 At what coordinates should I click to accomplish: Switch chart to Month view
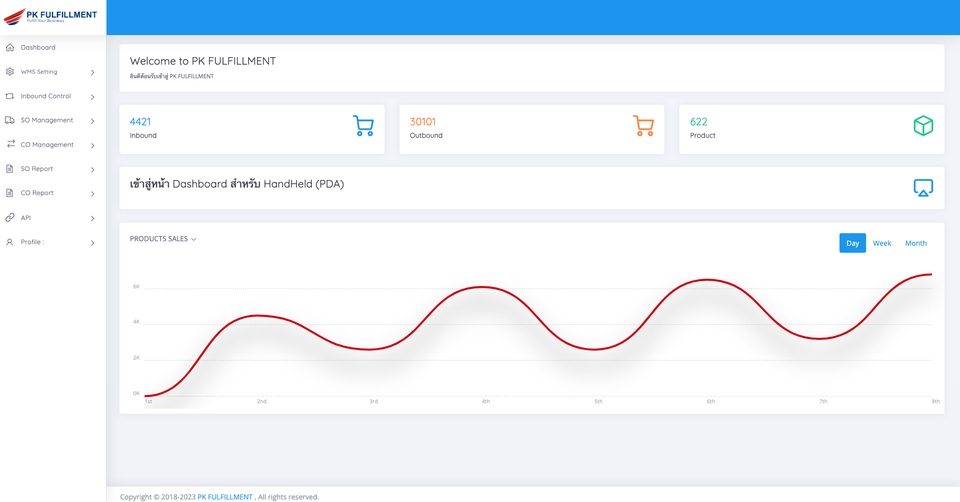(x=916, y=243)
